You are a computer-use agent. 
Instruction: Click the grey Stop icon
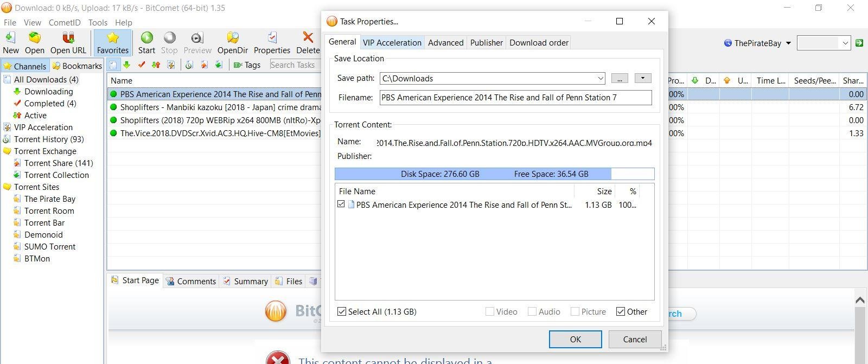[x=169, y=37]
